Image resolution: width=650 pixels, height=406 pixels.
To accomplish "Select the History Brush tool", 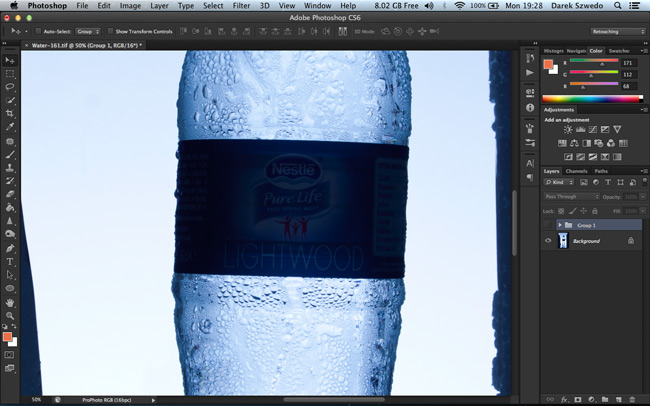I will coord(10,181).
